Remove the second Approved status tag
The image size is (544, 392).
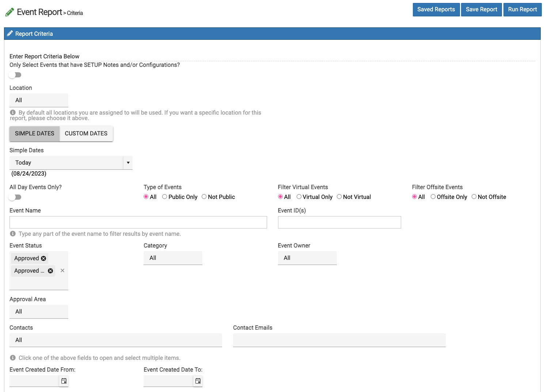[x=50, y=271]
